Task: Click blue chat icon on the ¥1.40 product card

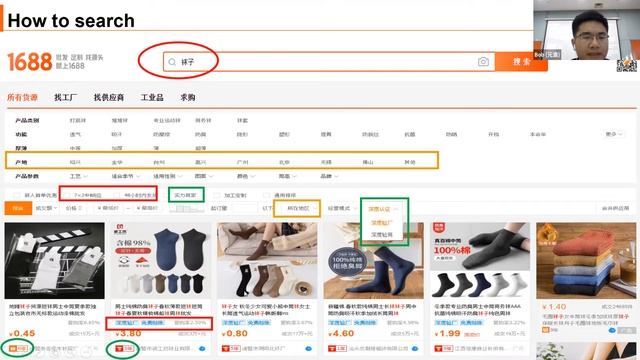Action: pyautogui.click(x=612, y=330)
